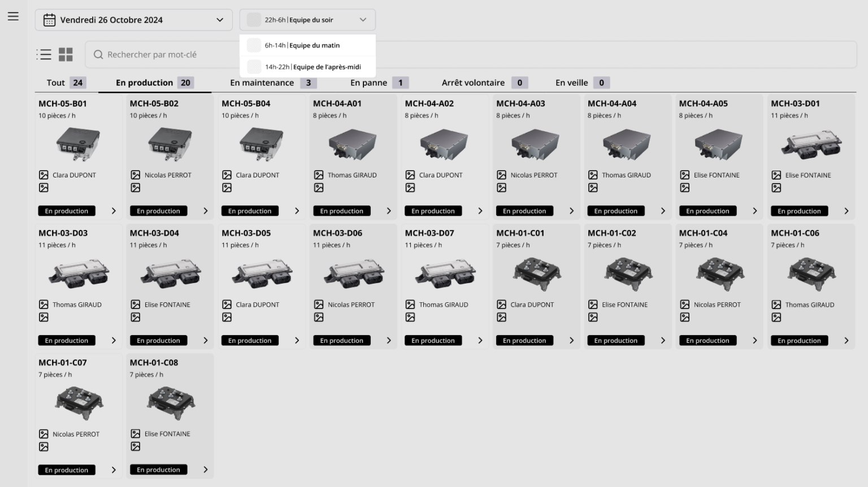Expand the date dropdown Vendredi 26 Octobre
Image resolution: width=868 pixels, height=487 pixels.
coord(219,20)
